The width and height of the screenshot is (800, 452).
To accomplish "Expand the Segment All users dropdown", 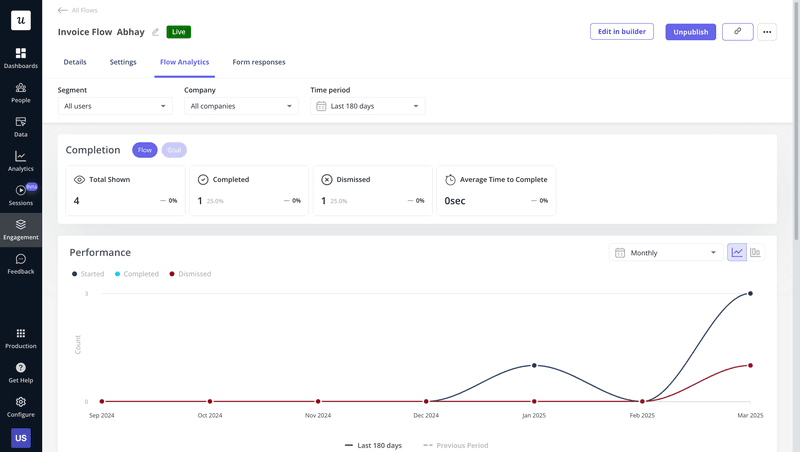I will click(115, 106).
